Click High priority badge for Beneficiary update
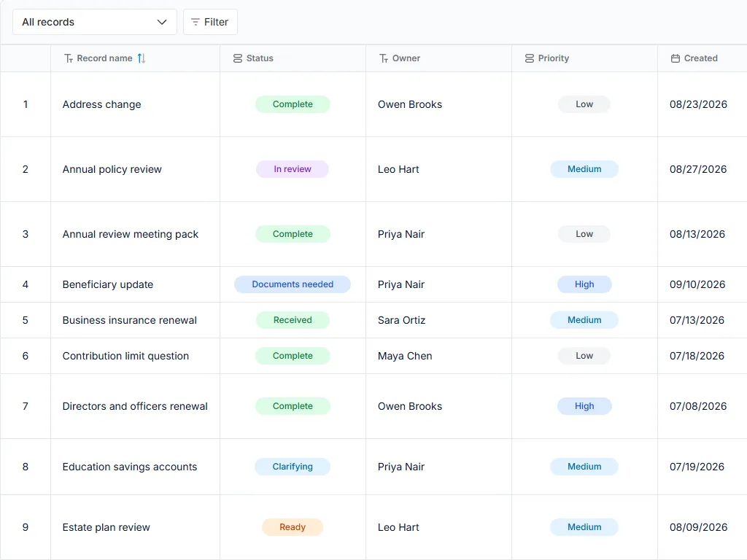The height and width of the screenshot is (560, 747). (584, 284)
